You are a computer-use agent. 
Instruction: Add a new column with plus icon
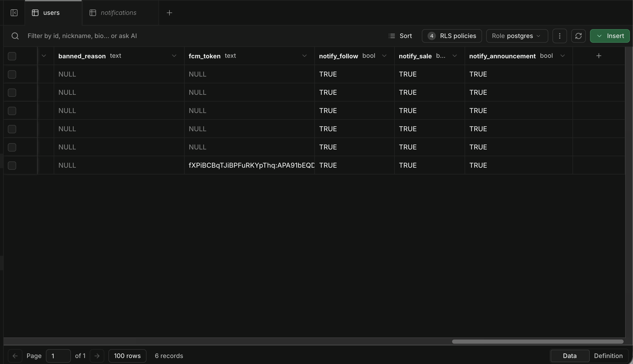pyautogui.click(x=599, y=56)
